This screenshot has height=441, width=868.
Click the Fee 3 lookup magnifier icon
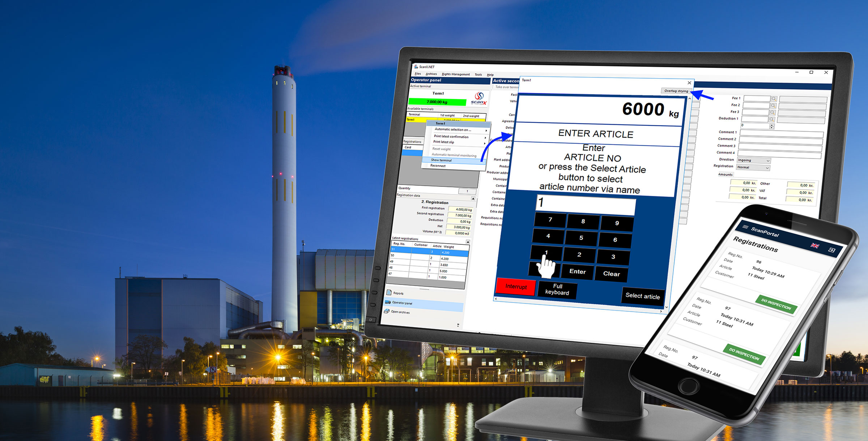pos(772,112)
